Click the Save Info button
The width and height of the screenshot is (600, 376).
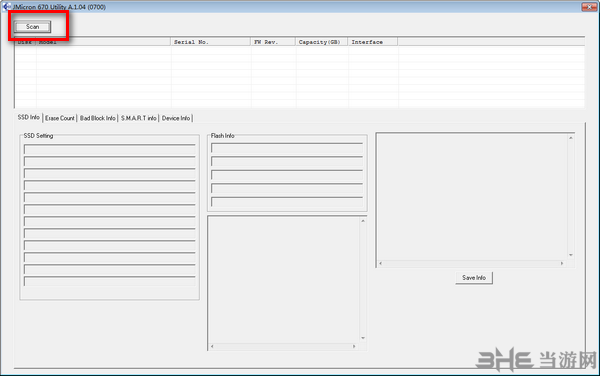tap(474, 278)
